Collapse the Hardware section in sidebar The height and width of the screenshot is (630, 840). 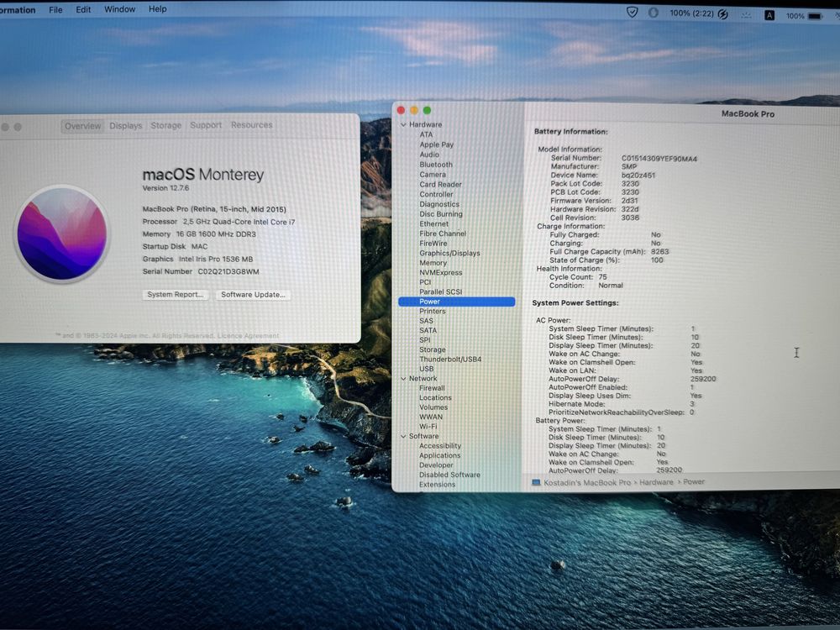pyautogui.click(x=403, y=125)
